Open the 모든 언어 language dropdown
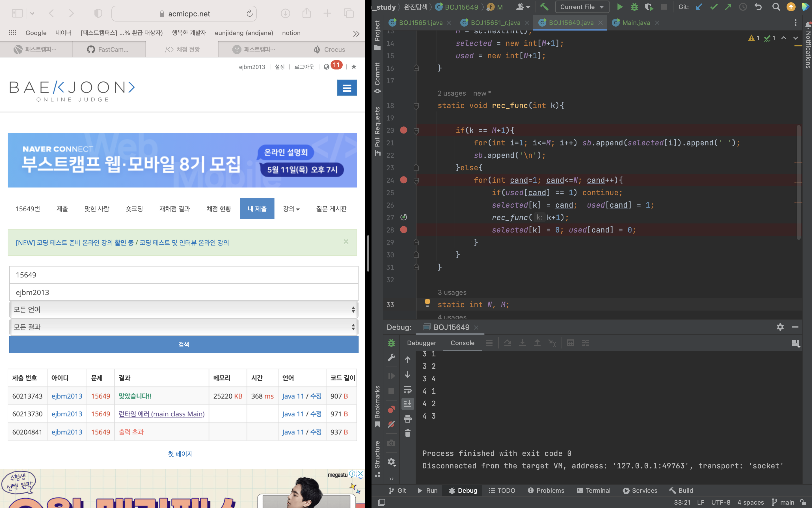This screenshot has height=508, width=812. tap(184, 309)
